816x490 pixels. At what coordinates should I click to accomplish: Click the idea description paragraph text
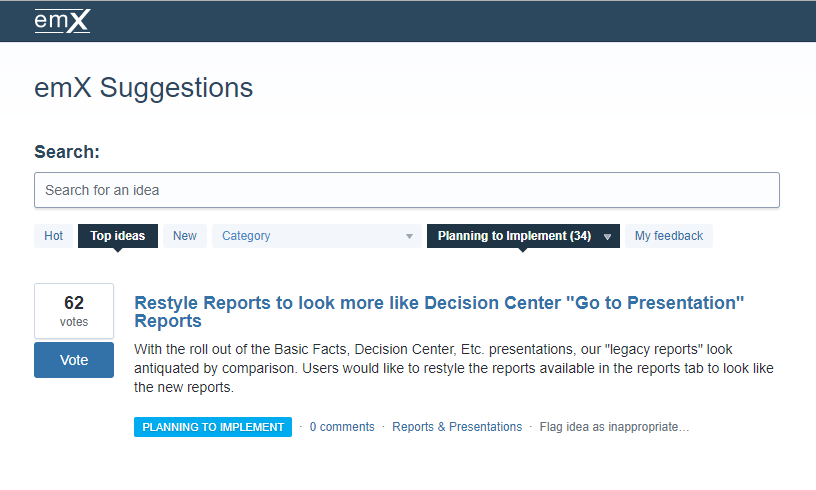point(454,368)
